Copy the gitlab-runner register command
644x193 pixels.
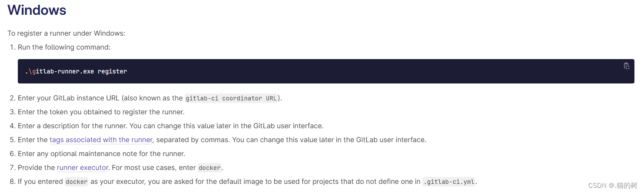pyautogui.click(x=626, y=66)
